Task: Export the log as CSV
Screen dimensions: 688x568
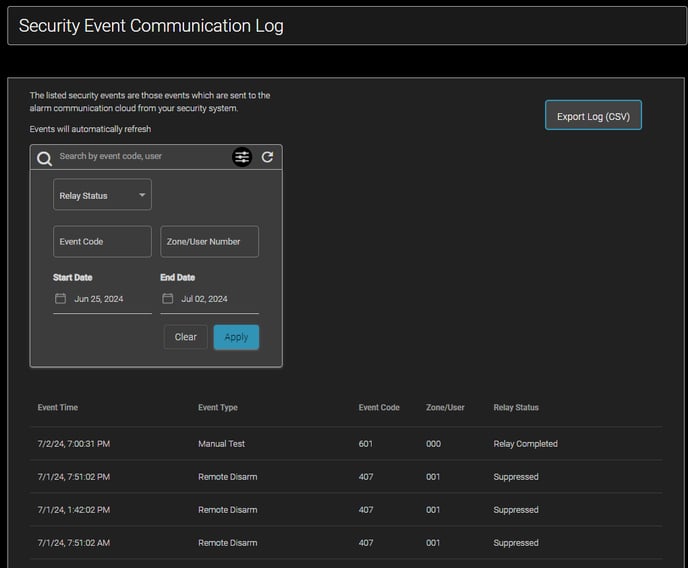Action: click(593, 115)
